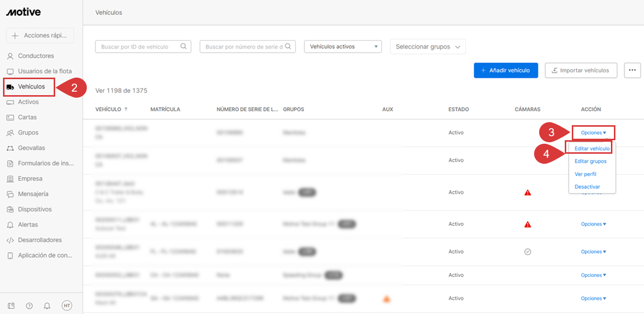Click the Aplicación de conductor phone icon
644x314 pixels.
(x=10, y=255)
